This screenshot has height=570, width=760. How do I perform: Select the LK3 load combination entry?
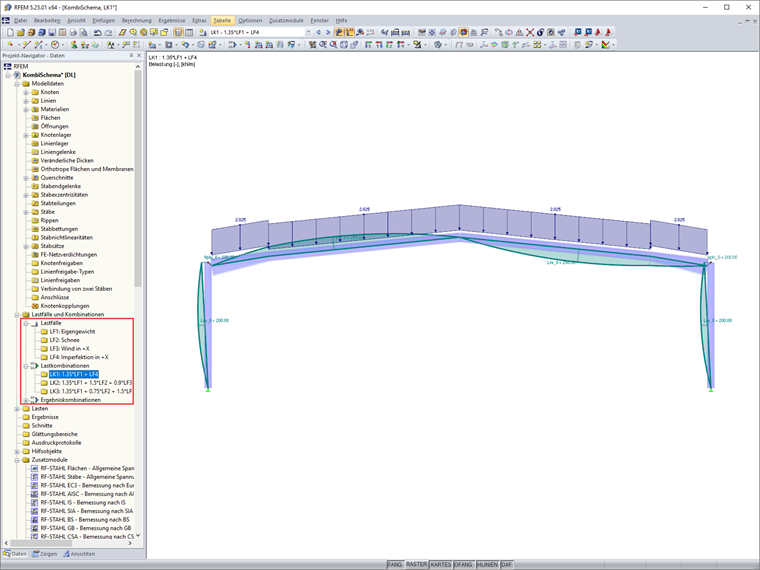91,391
